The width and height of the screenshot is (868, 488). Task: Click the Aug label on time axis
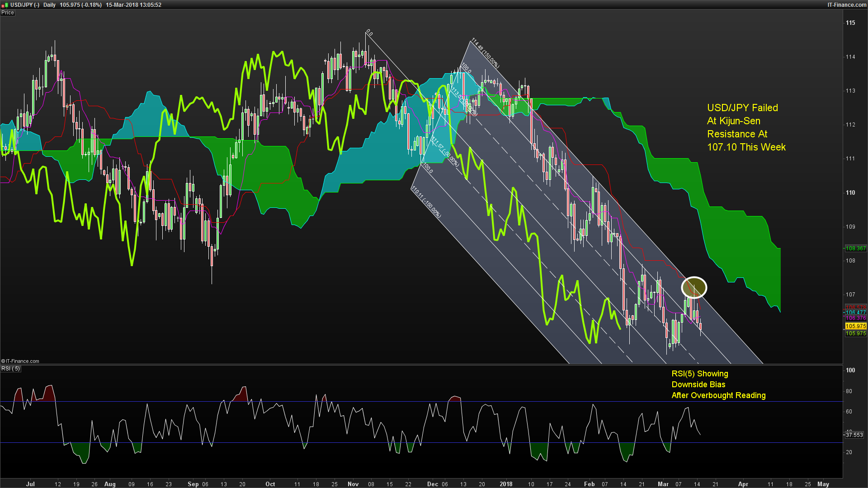110,484
